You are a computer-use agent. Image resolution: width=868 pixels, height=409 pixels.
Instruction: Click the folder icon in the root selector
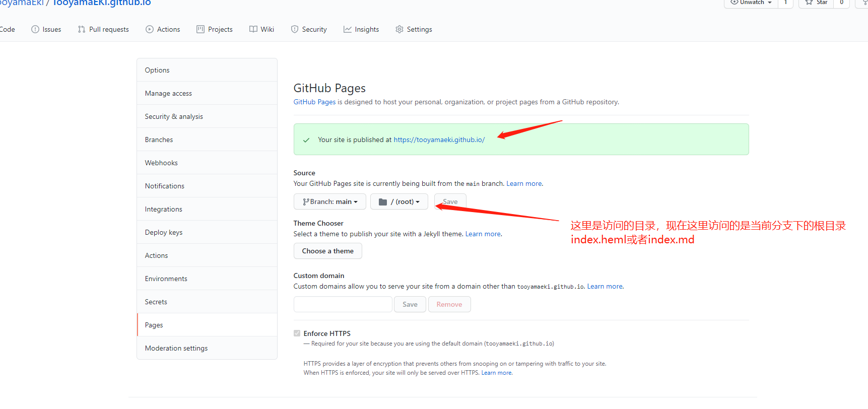pos(383,201)
